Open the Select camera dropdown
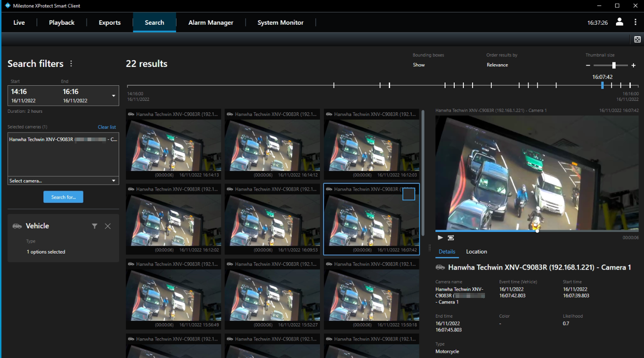 tap(63, 181)
